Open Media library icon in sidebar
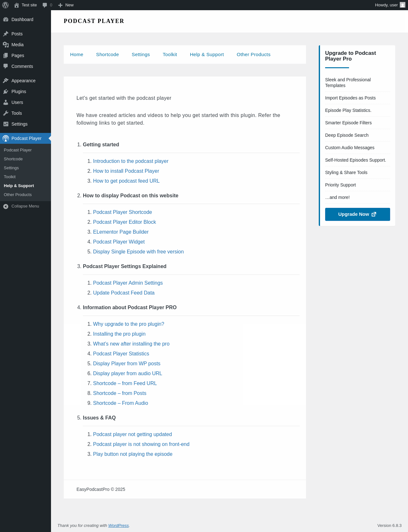 pyautogui.click(x=6, y=45)
